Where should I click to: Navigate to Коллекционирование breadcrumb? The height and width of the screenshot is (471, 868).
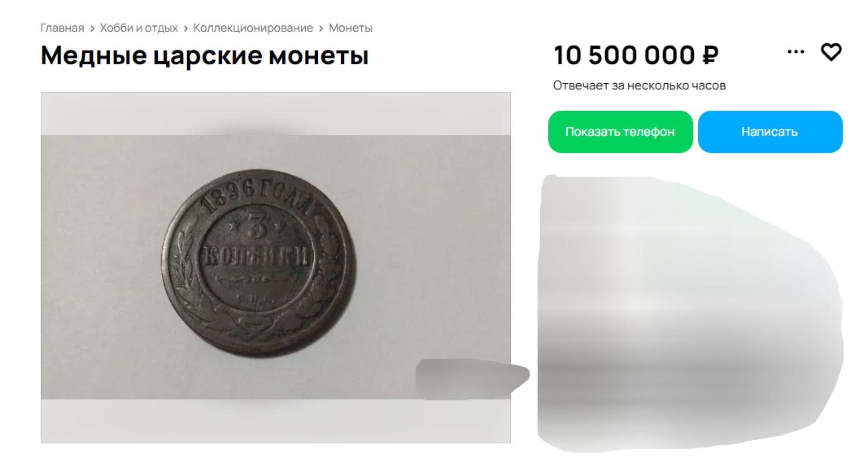coord(253,28)
